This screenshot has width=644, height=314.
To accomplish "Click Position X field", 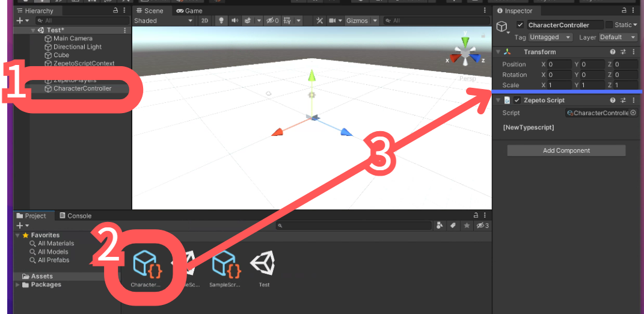I will coord(559,64).
